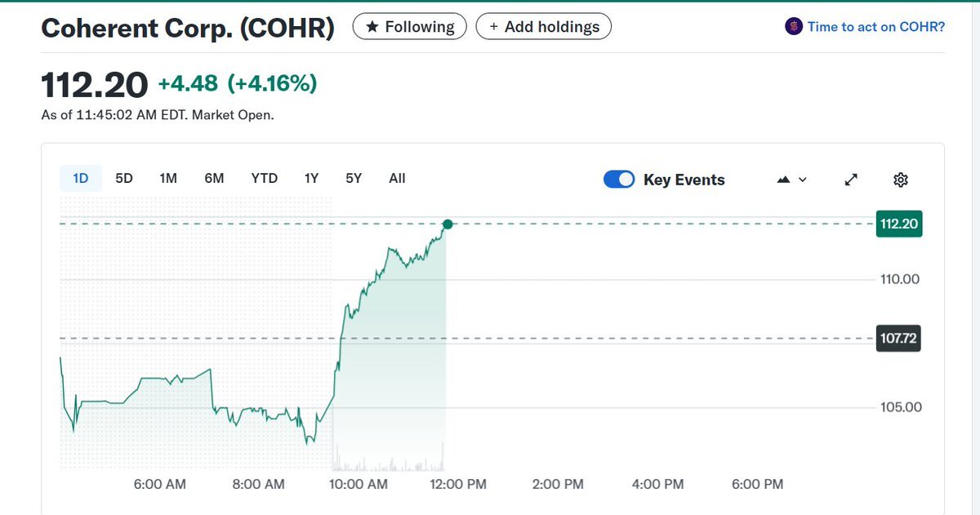Show the All time range
The image size is (980, 515).
[x=397, y=178]
